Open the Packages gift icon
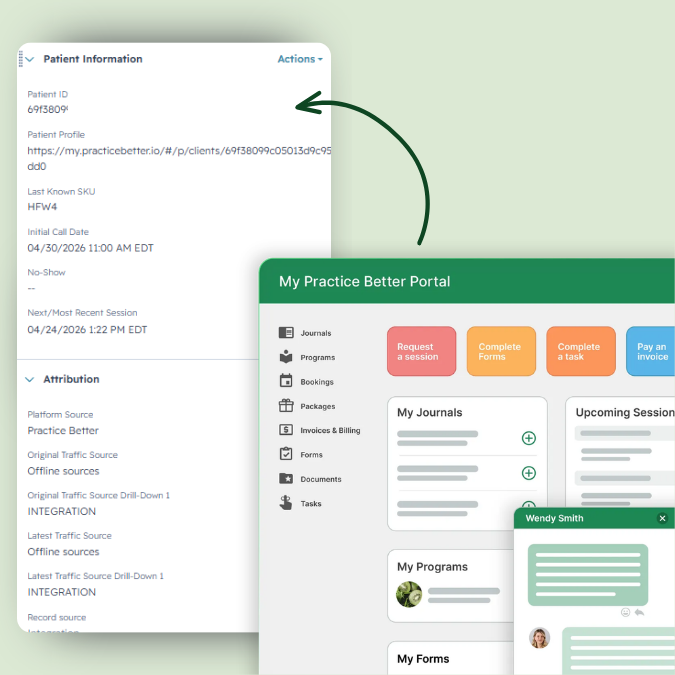 coord(286,406)
